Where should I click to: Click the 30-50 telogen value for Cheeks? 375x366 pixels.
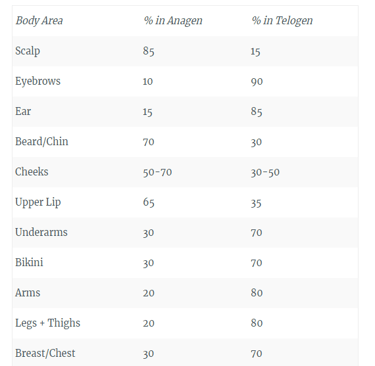click(265, 172)
